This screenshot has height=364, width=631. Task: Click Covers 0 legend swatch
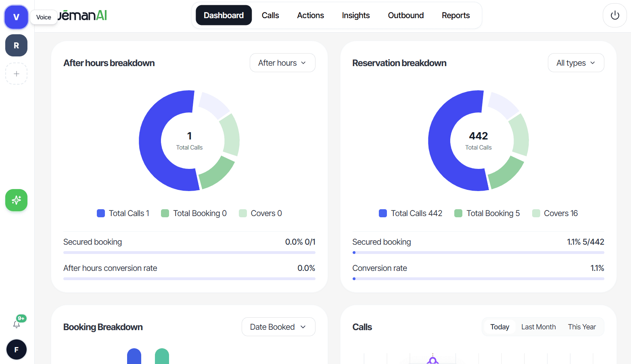(x=243, y=213)
